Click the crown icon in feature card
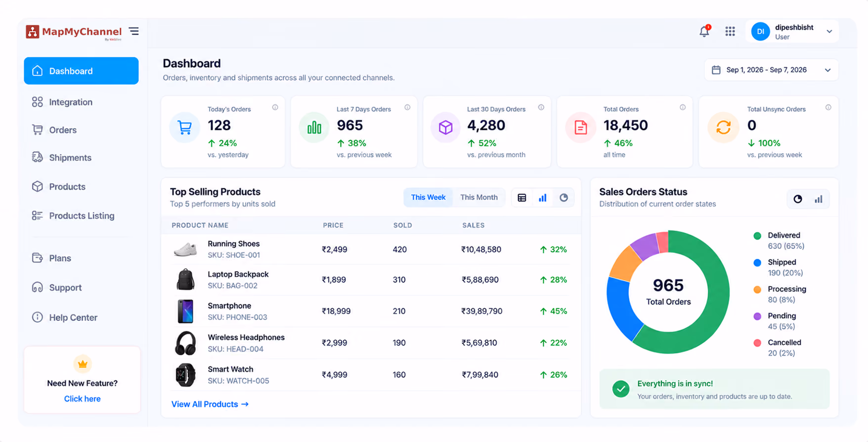This screenshot has width=868, height=442. [83, 364]
